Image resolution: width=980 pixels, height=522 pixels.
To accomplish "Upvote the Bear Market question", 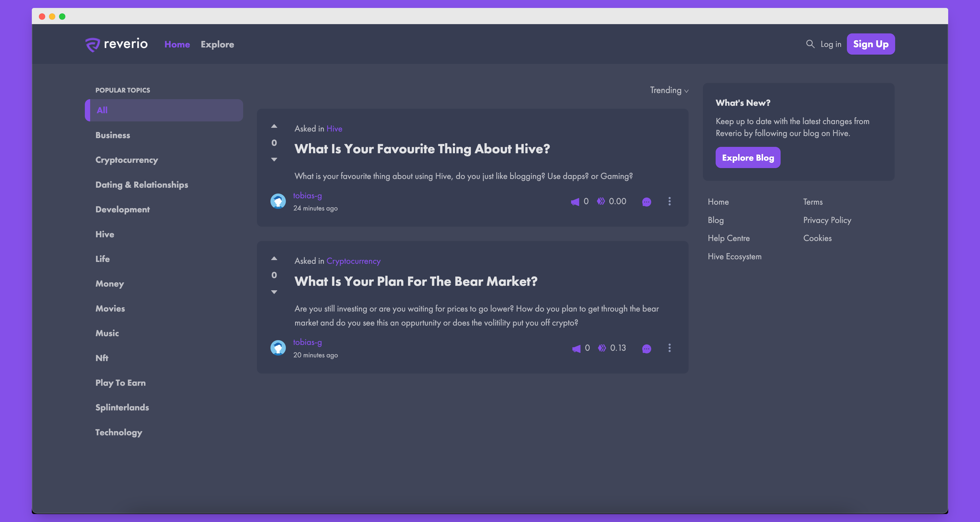I will pos(274,258).
